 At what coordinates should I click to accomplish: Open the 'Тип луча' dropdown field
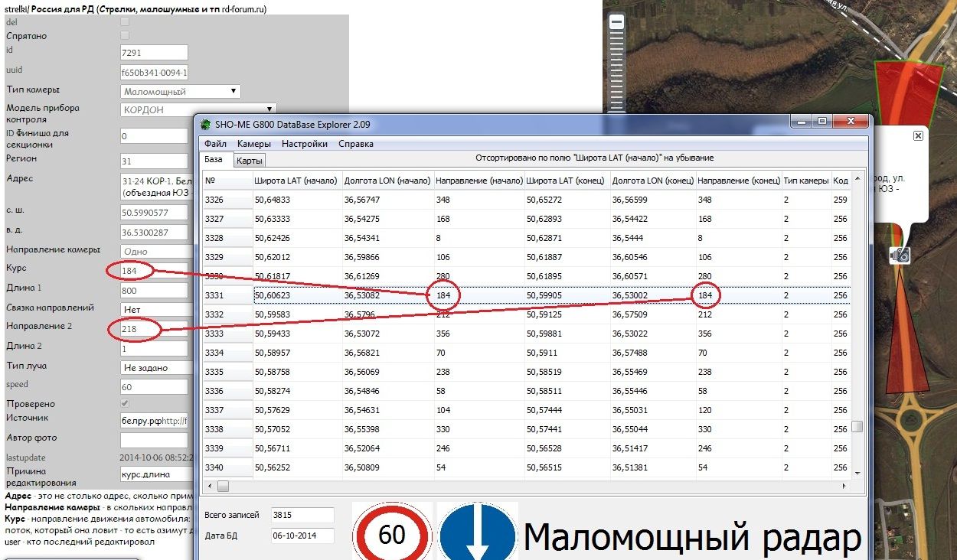tap(157, 367)
